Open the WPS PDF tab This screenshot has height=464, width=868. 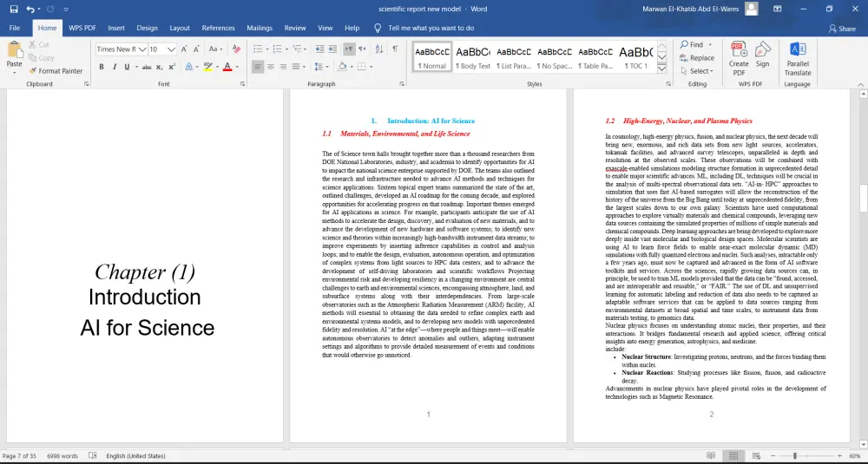(x=82, y=28)
